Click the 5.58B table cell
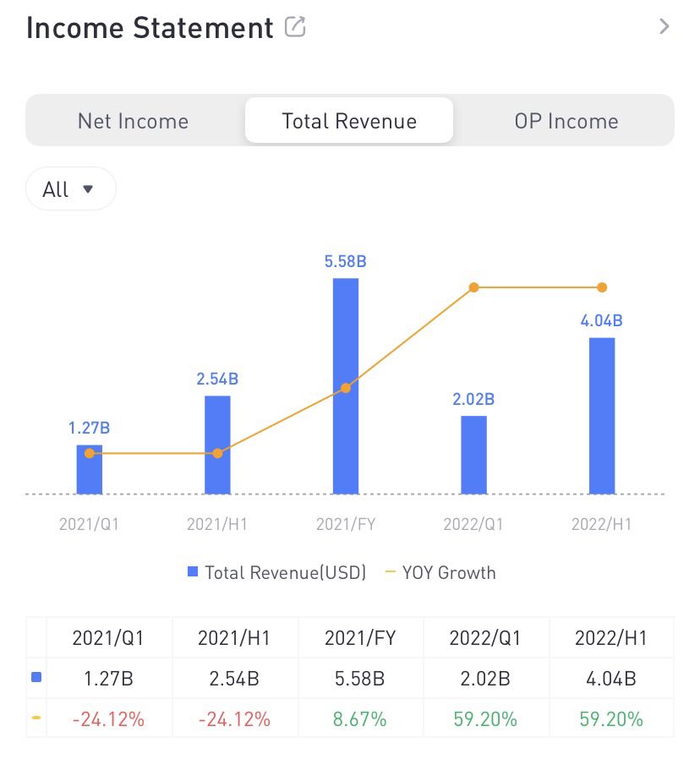 (x=361, y=679)
